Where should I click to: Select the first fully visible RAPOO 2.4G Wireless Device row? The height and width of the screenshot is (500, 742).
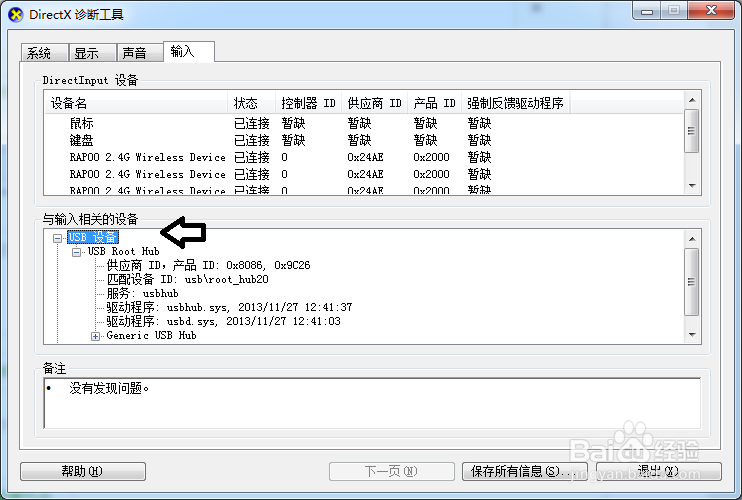(x=364, y=158)
